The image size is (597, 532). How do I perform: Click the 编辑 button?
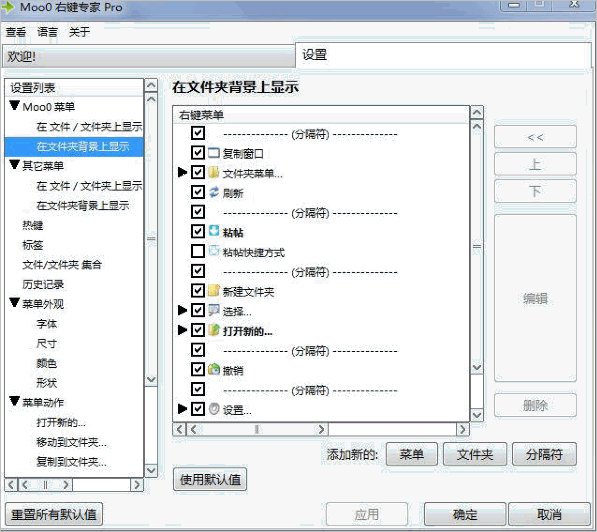click(x=535, y=298)
